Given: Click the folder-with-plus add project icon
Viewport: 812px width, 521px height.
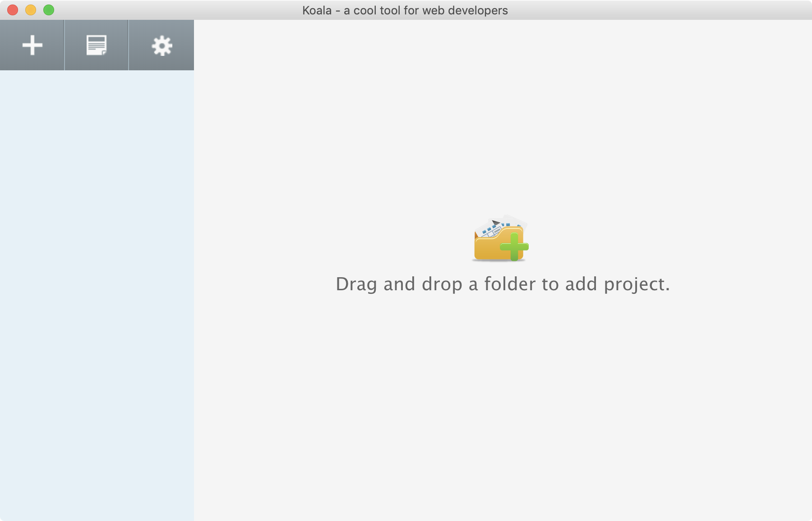Looking at the screenshot, I should (500, 238).
